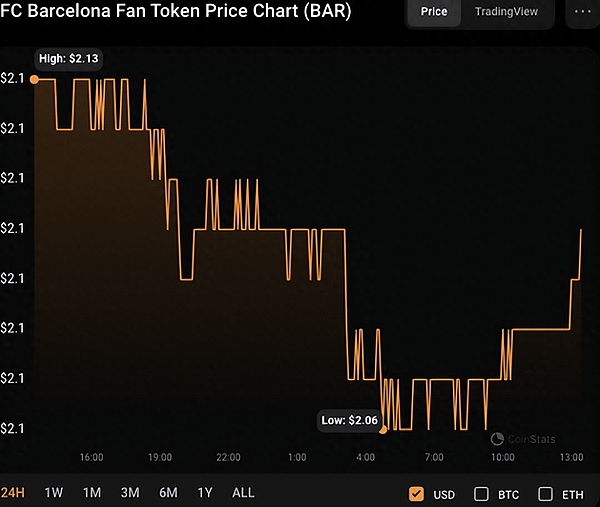Click the 22:00 time axis label
This screenshot has width=600, height=507.
click(228, 457)
